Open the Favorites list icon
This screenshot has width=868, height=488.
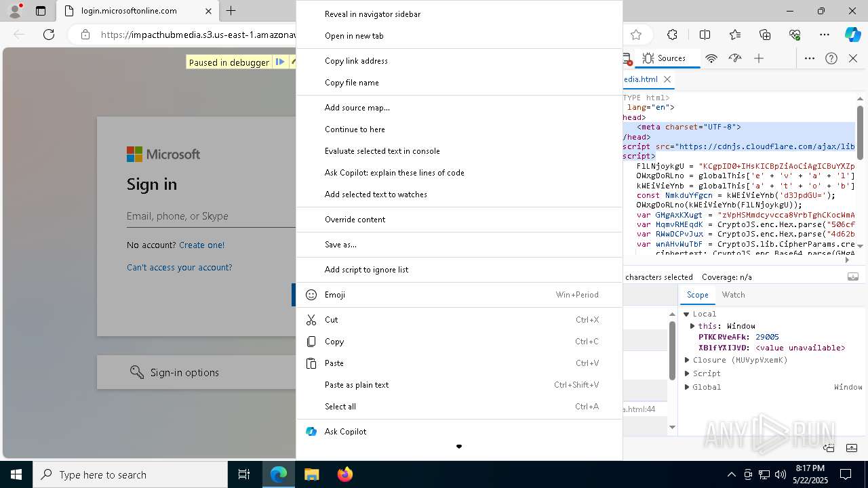pos(735,35)
